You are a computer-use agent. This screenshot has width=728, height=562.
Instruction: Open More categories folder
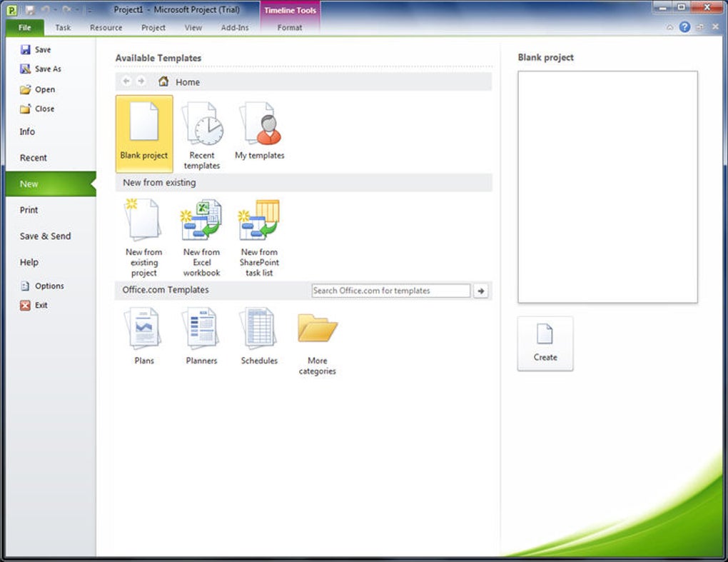pyautogui.click(x=318, y=342)
